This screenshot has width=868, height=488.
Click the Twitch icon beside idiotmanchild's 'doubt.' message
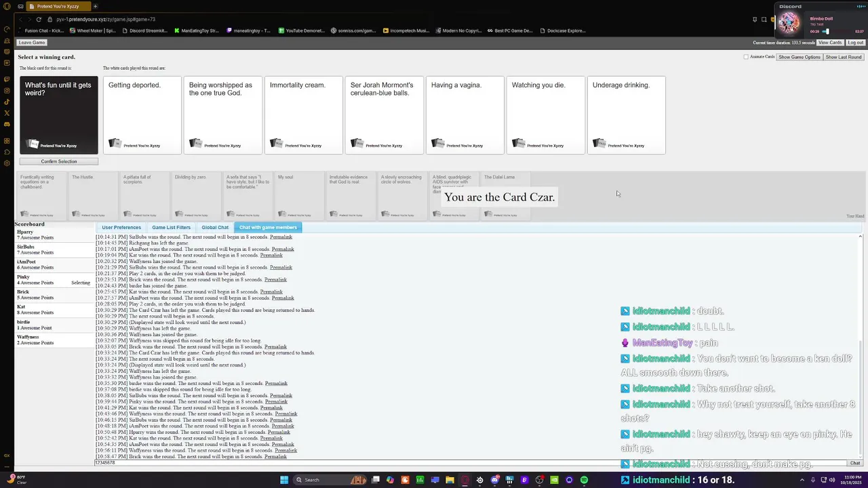coord(625,311)
